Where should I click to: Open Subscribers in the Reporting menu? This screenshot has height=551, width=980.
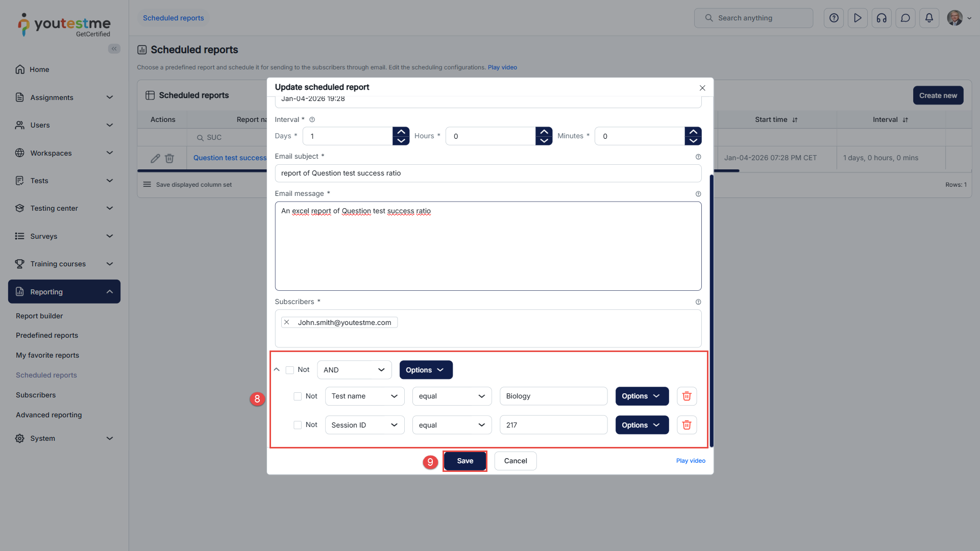[36, 395]
